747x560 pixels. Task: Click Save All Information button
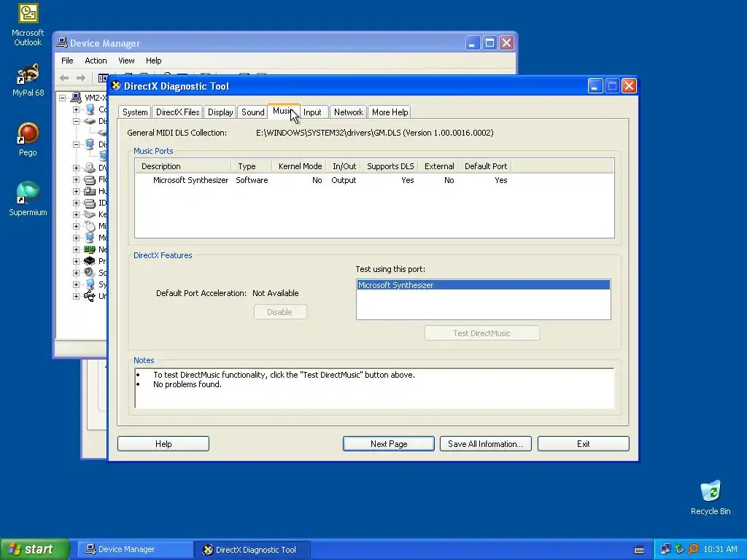485,444
